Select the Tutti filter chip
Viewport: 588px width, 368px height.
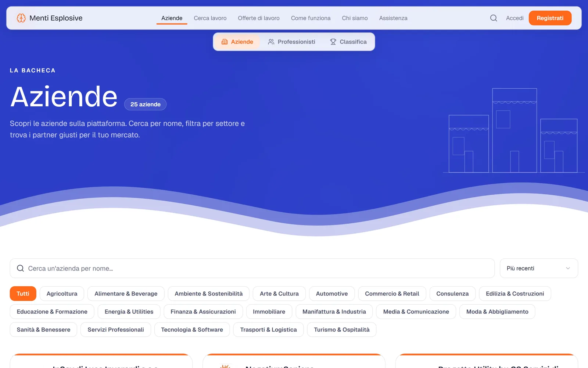point(23,294)
